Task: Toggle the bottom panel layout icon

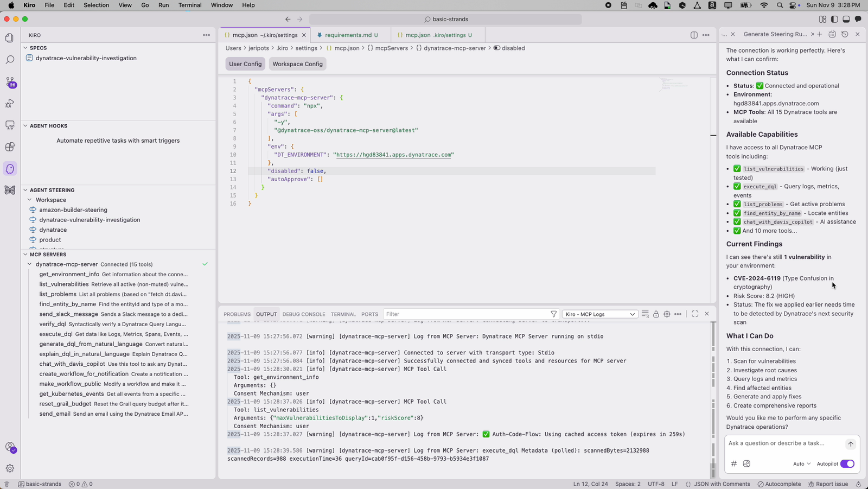Action: click(x=846, y=19)
